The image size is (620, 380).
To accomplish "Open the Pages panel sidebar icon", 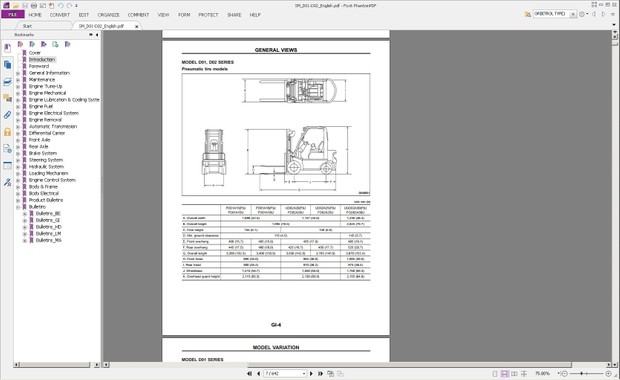I will (x=8, y=65).
